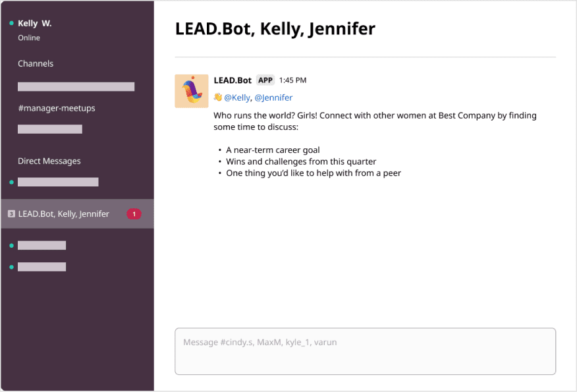Click the APP badge next to LEAD.Bot
577x392 pixels.
coord(265,80)
